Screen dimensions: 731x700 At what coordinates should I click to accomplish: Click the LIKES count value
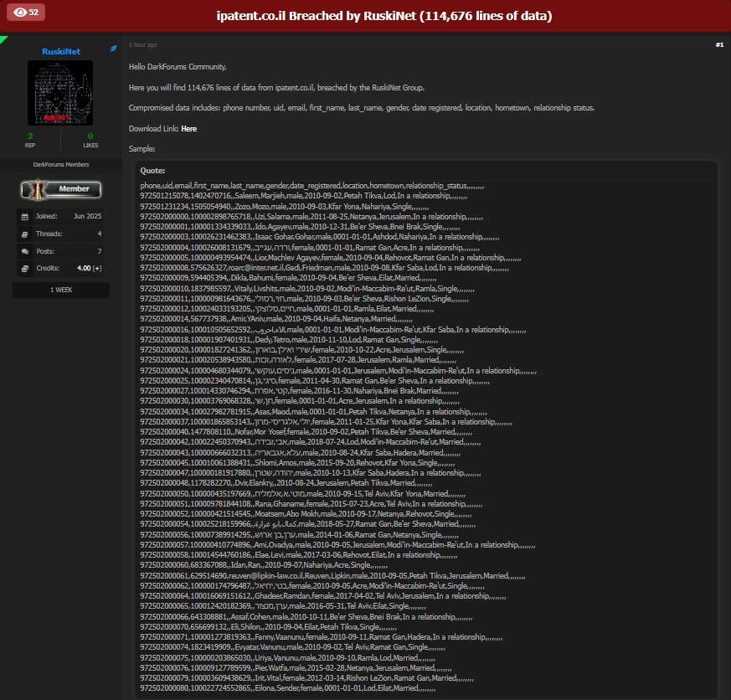coord(90,136)
